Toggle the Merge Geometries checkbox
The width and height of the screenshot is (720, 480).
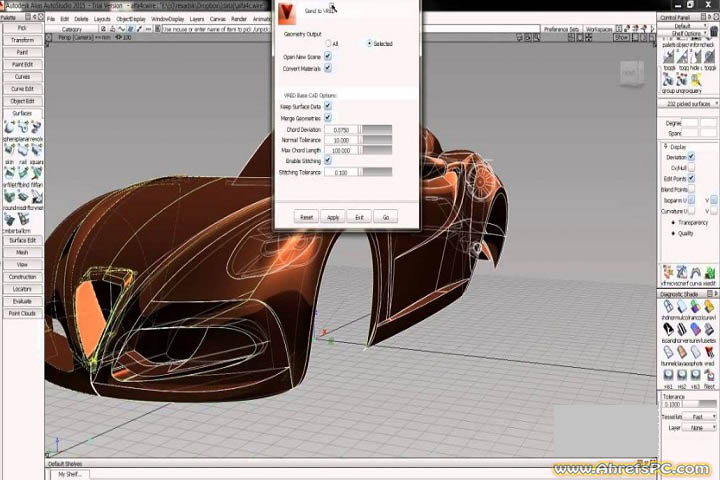(x=328, y=118)
